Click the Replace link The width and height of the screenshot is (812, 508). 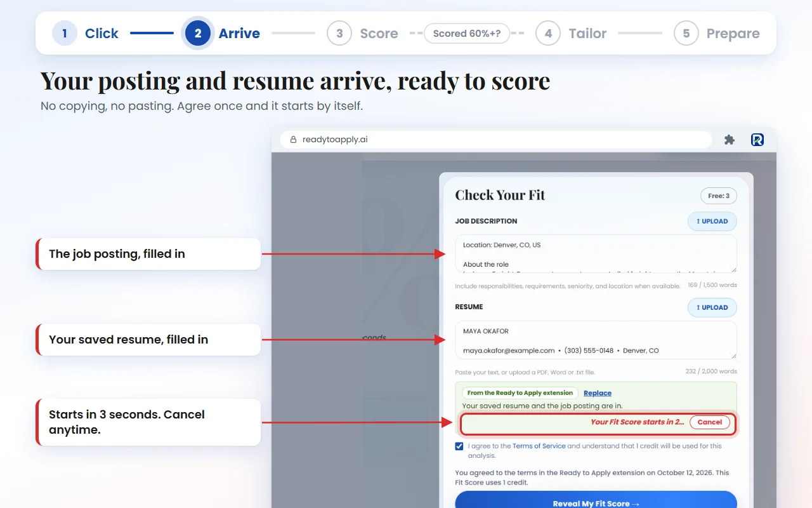(598, 393)
